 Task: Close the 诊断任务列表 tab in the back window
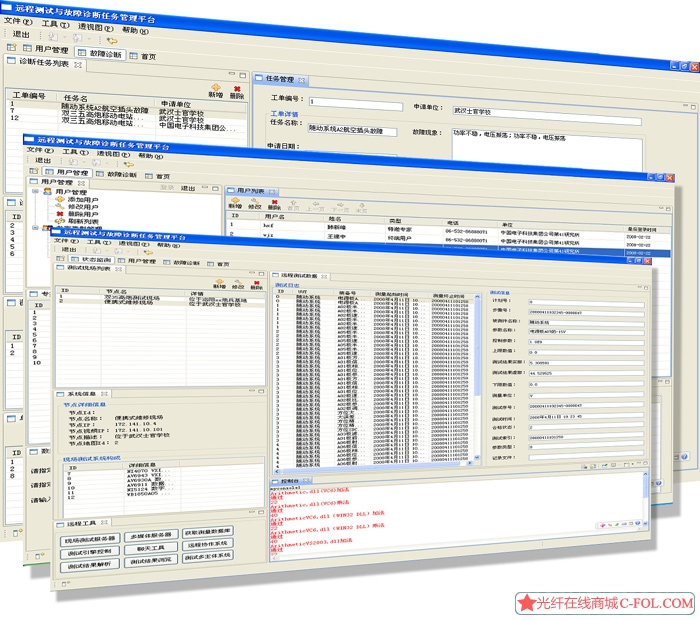point(78,65)
